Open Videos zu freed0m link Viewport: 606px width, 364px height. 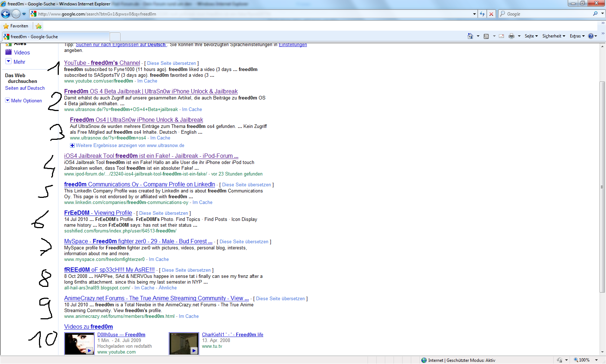click(x=88, y=327)
